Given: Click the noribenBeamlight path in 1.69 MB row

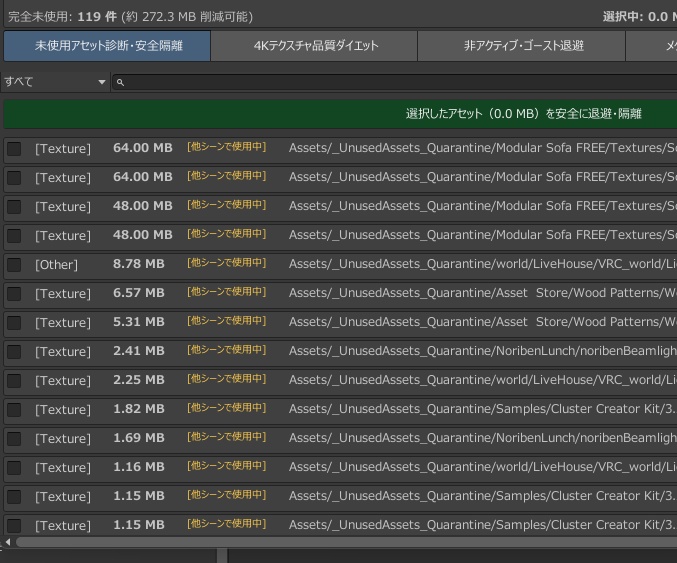Looking at the screenshot, I should 483,438.
